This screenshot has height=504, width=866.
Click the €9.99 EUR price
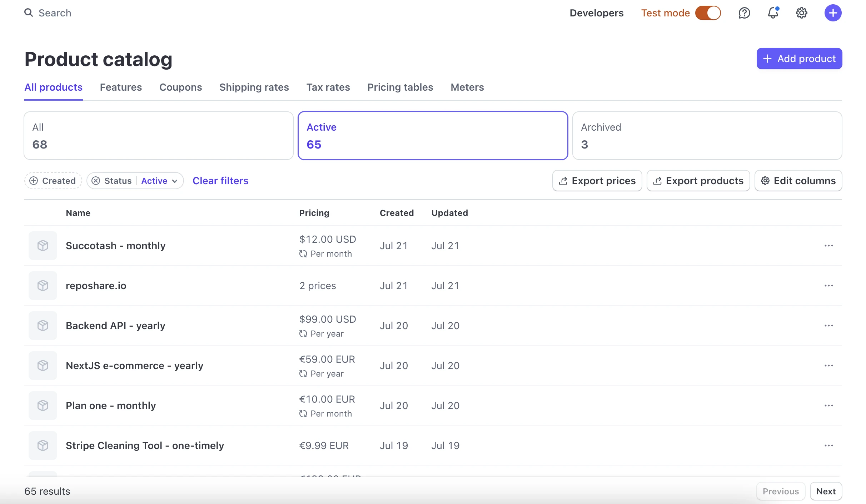324,445
